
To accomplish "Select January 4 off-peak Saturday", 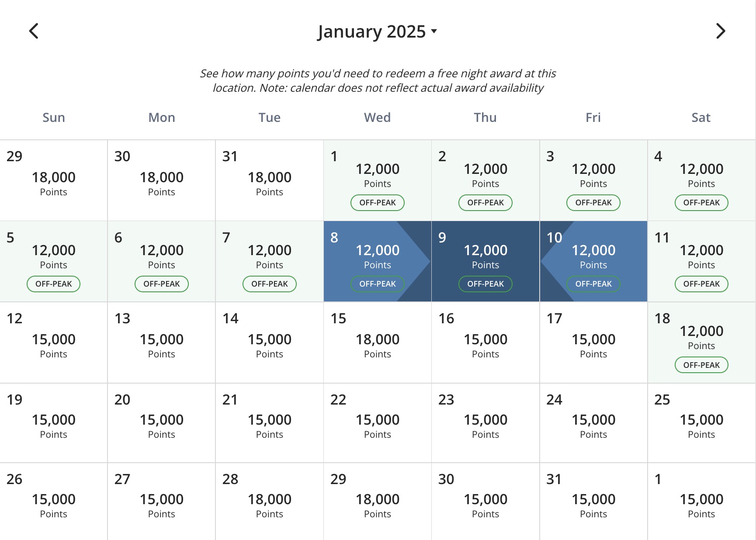I will pyautogui.click(x=701, y=180).
